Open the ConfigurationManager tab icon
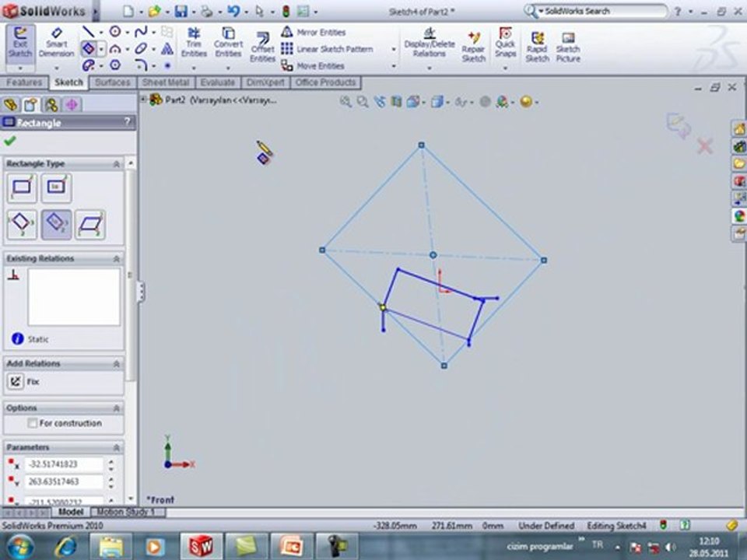747x560 pixels. [51, 104]
